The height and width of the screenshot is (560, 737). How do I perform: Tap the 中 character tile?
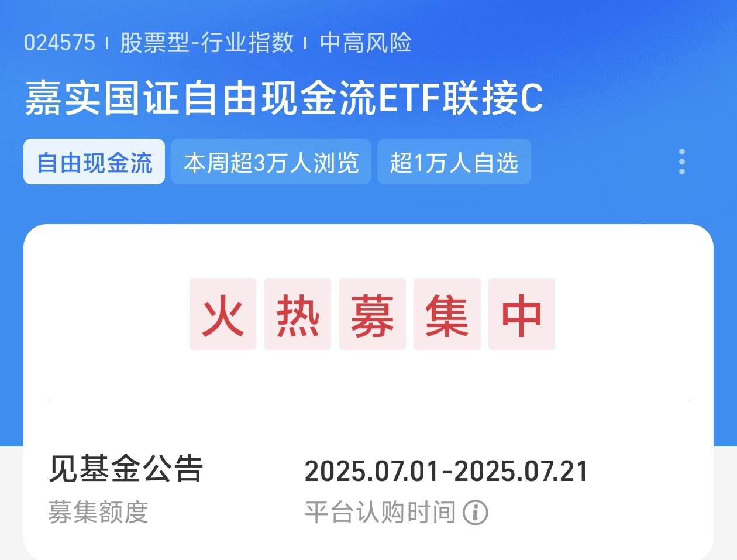(x=522, y=314)
